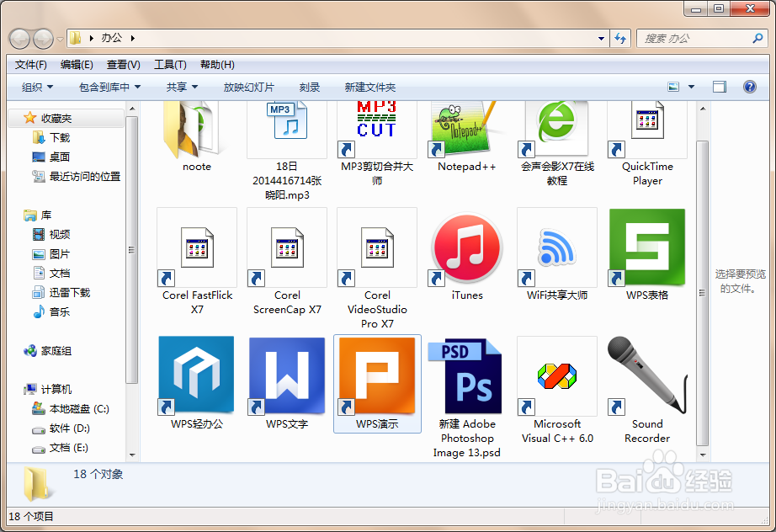
Task: Select the Corel ScreenCap X7 shortcut
Action: pos(287,247)
